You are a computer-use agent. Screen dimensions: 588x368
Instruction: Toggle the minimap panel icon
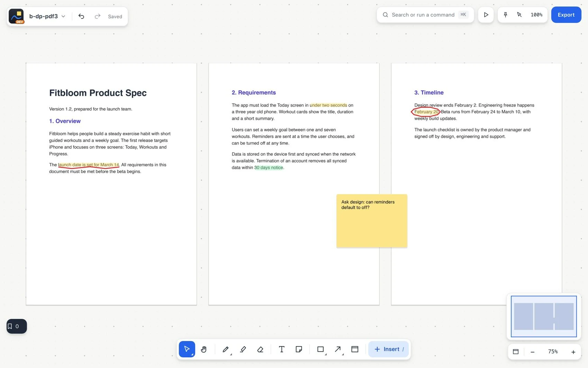coord(516,352)
